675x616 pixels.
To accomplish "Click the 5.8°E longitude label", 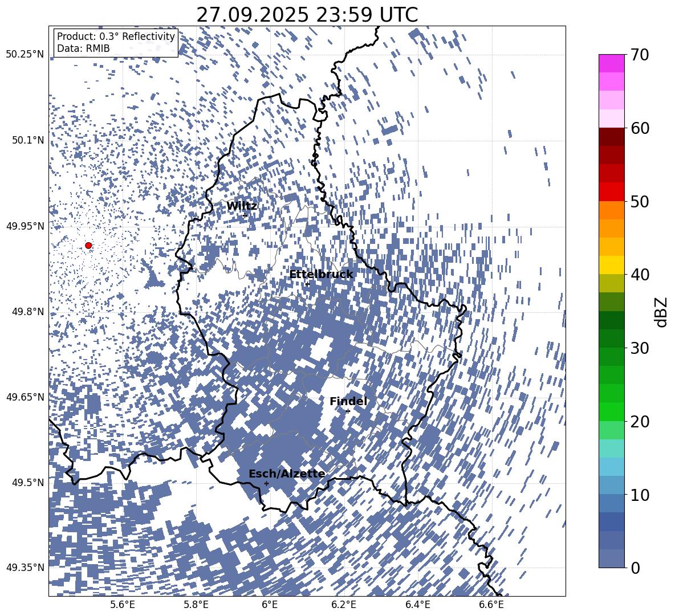I will tap(196, 605).
